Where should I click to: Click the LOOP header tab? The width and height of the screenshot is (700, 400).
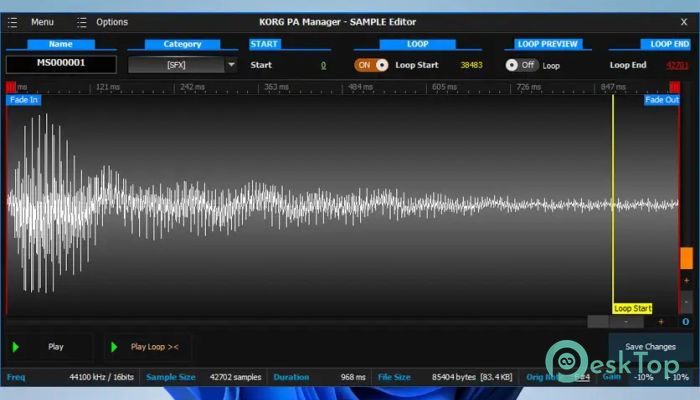point(417,44)
